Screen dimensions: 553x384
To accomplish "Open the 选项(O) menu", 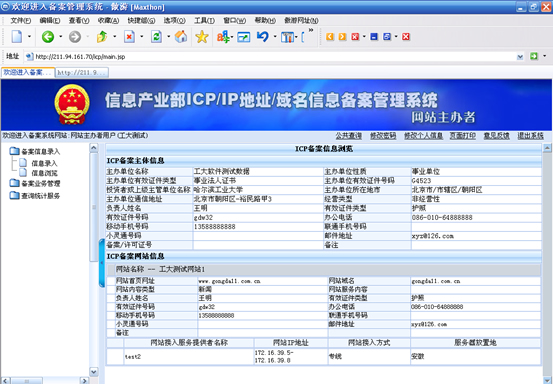I will point(174,20).
